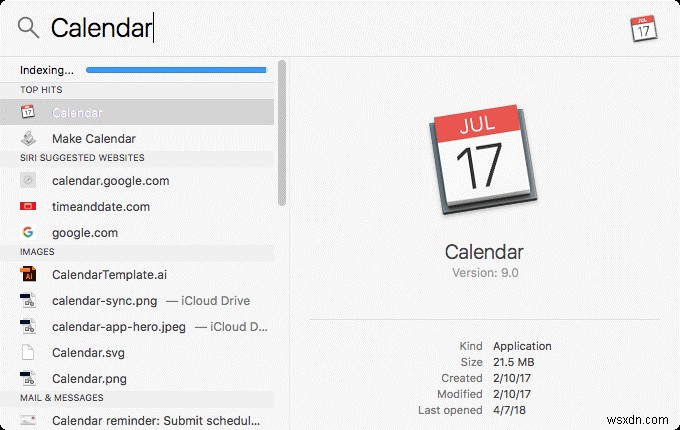Click the image file icon for calendar-app-hero.jpeg
The height and width of the screenshot is (430, 680).
[28, 326]
